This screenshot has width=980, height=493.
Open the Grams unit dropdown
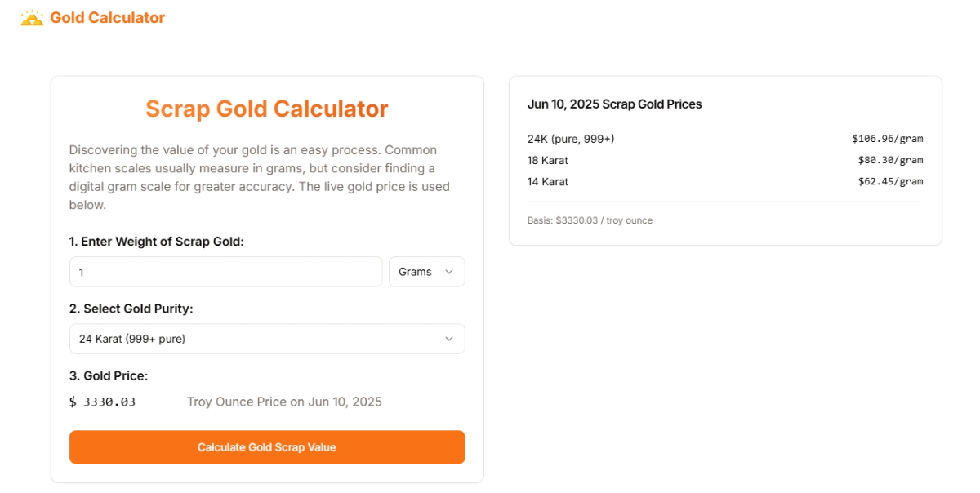click(x=426, y=272)
